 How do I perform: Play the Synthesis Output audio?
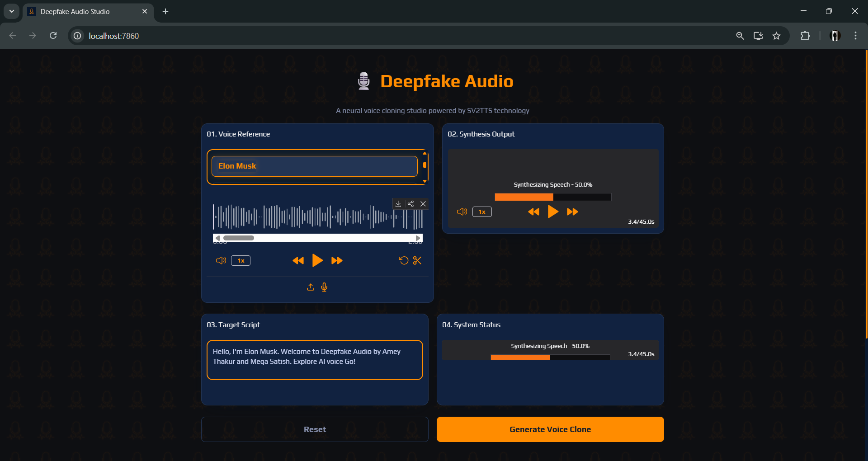(553, 212)
